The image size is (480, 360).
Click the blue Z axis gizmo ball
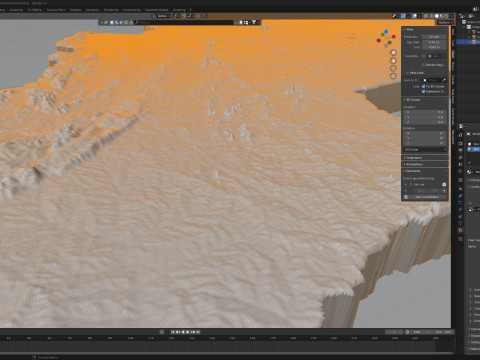(386, 32)
